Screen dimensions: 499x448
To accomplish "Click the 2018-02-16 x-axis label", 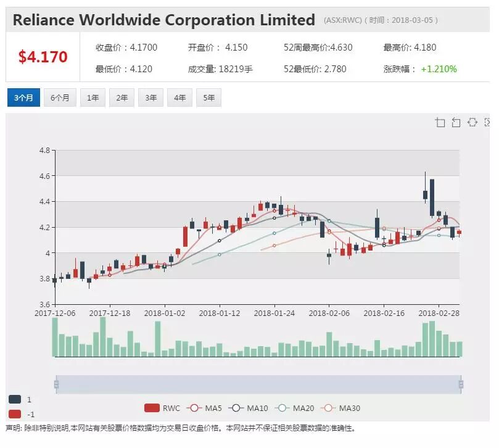I will coord(384,313).
